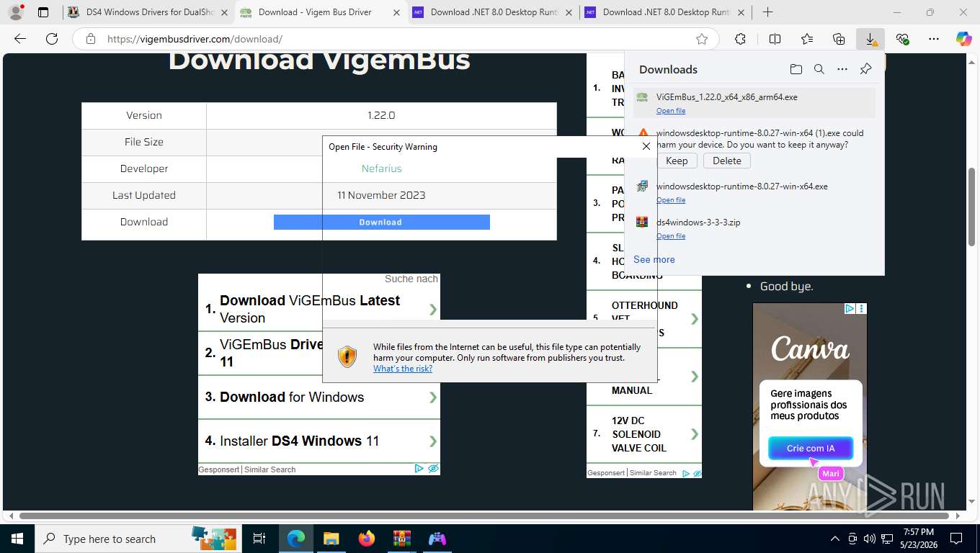The height and width of the screenshot is (553, 980).
Task: Launch Copilot icon in Edge toolbar
Action: [964, 39]
